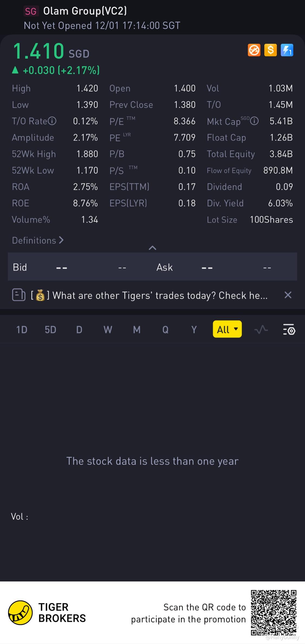Open T/O Rate info tooltip icon
Viewport: 305px width, 644px height.
point(52,121)
